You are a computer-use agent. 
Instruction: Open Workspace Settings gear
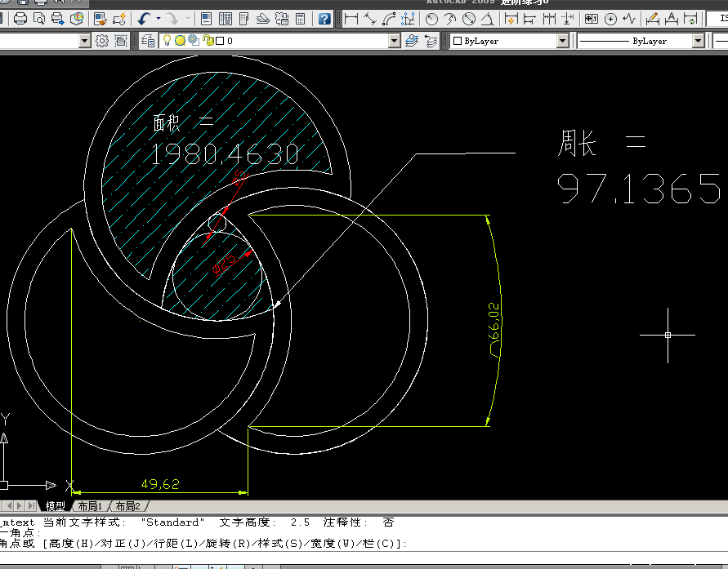tap(101, 41)
